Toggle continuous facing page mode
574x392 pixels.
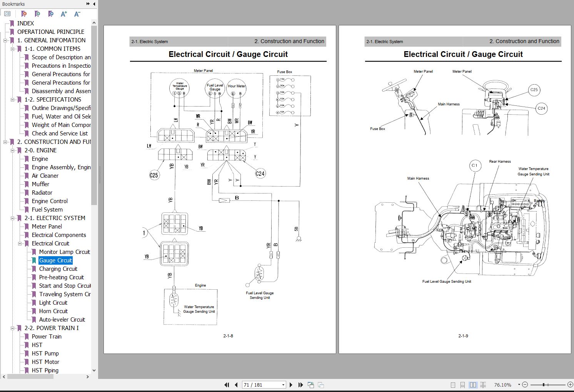(483, 385)
